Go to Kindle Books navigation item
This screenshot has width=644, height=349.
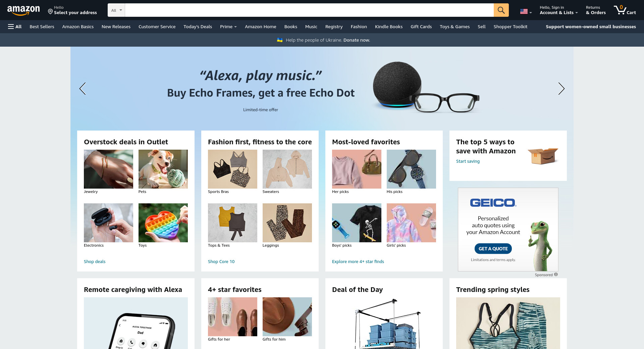coord(388,27)
